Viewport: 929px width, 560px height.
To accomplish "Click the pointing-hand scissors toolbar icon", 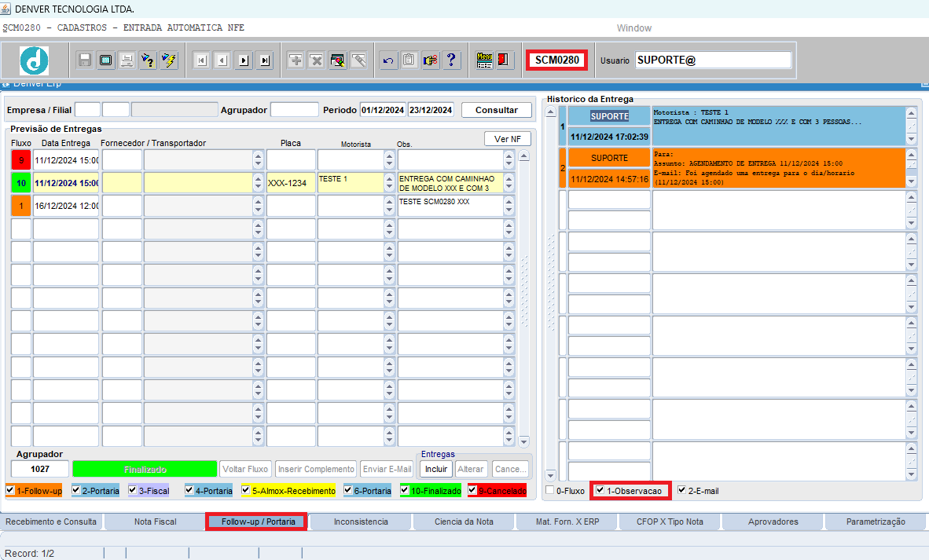I will (431, 60).
